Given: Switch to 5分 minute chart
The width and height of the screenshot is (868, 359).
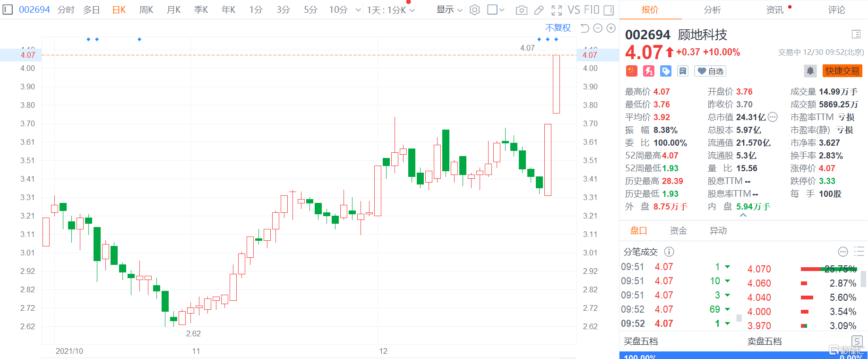Looking at the screenshot, I should (311, 10).
